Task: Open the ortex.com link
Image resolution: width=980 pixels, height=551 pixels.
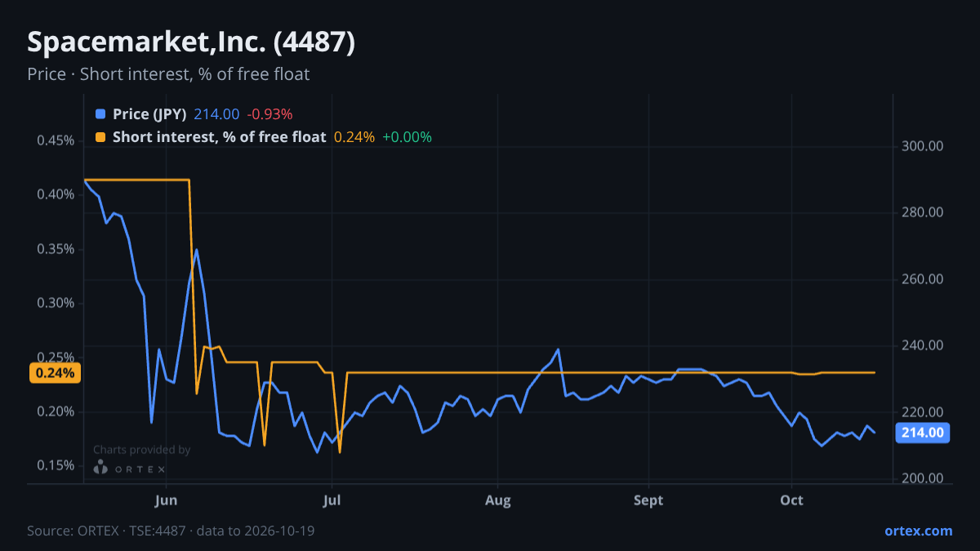Action: pos(919,531)
